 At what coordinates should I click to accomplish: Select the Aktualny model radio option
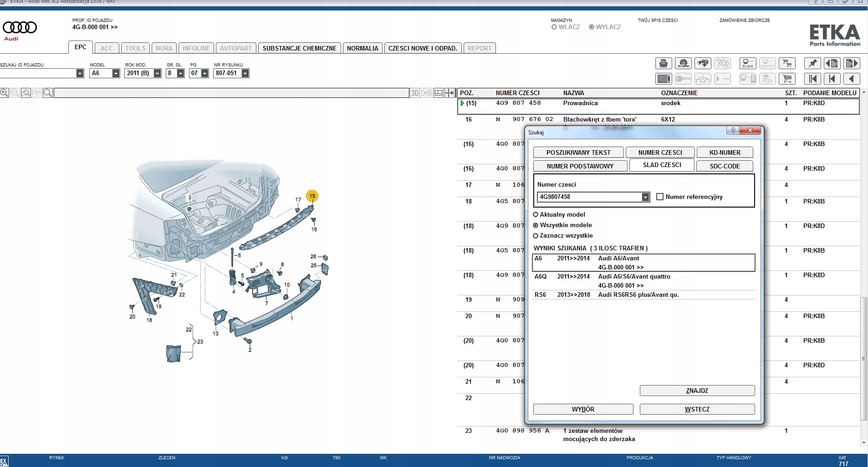(536, 214)
